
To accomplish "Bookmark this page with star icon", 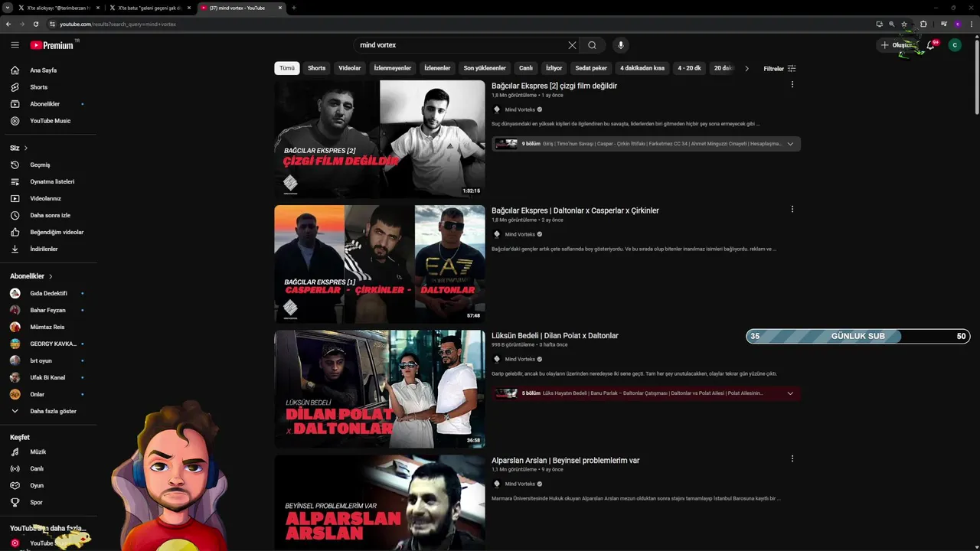I will tap(904, 24).
